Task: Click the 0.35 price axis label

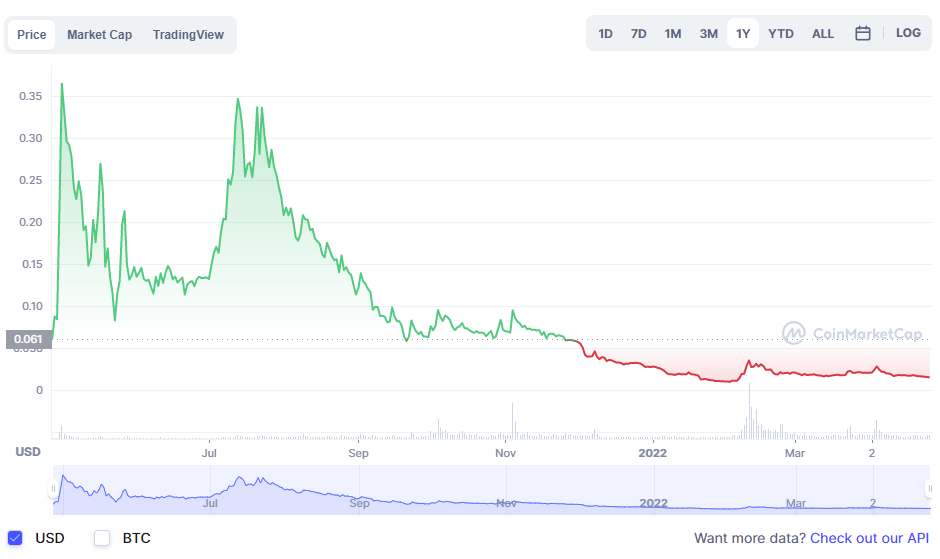Action: coord(31,96)
